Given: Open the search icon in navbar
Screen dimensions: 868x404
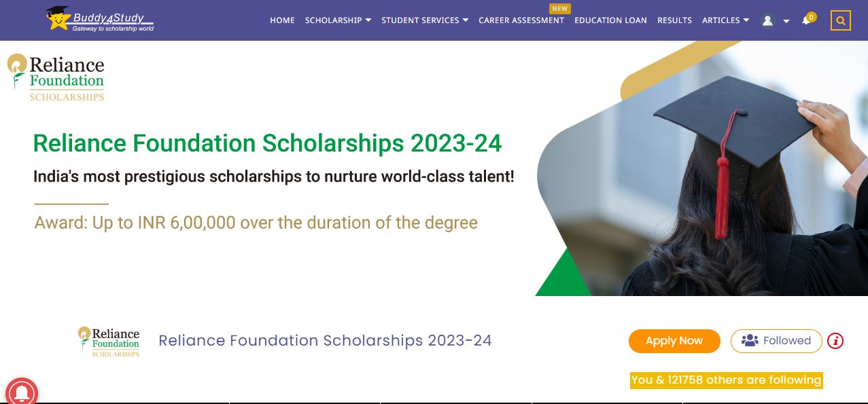Looking at the screenshot, I should tap(840, 20).
